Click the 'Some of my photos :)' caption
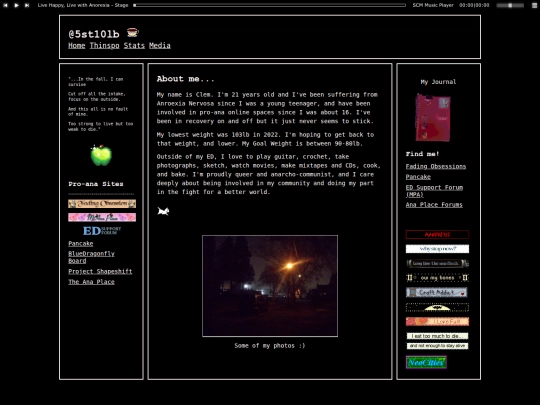 pyautogui.click(x=270, y=345)
